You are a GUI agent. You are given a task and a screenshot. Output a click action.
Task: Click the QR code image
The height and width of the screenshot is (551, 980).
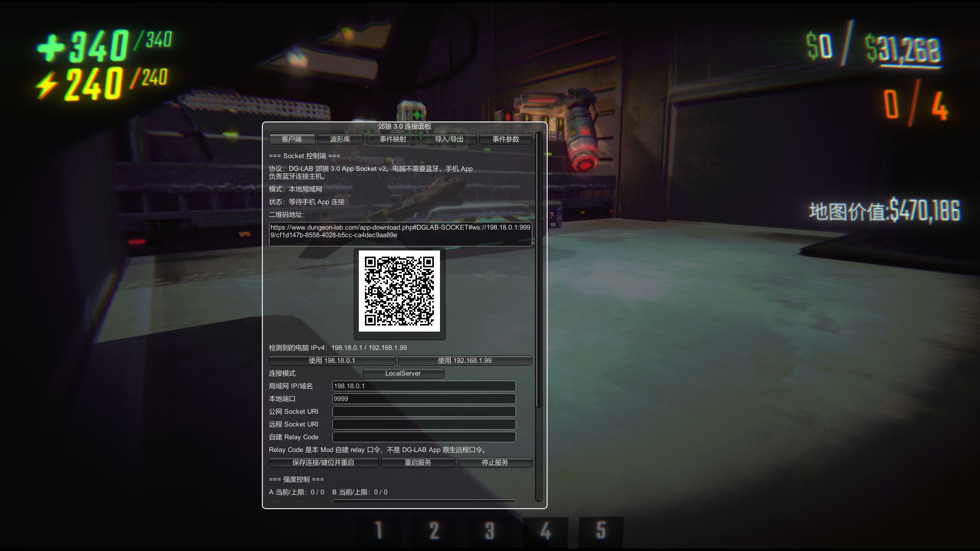pyautogui.click(x=399, y=291)
